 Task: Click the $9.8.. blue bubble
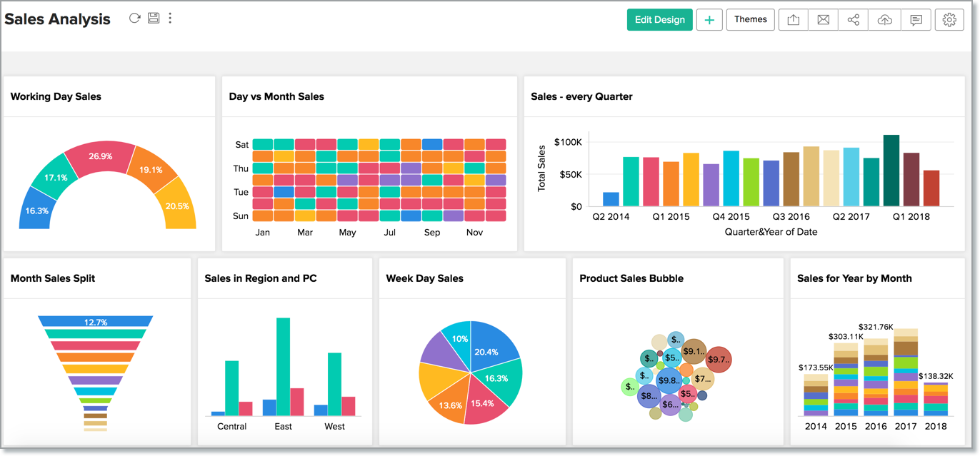[x=670, y=380]
